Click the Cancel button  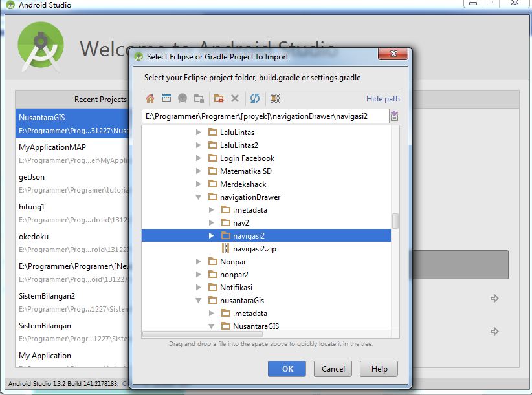pos(333,368)
